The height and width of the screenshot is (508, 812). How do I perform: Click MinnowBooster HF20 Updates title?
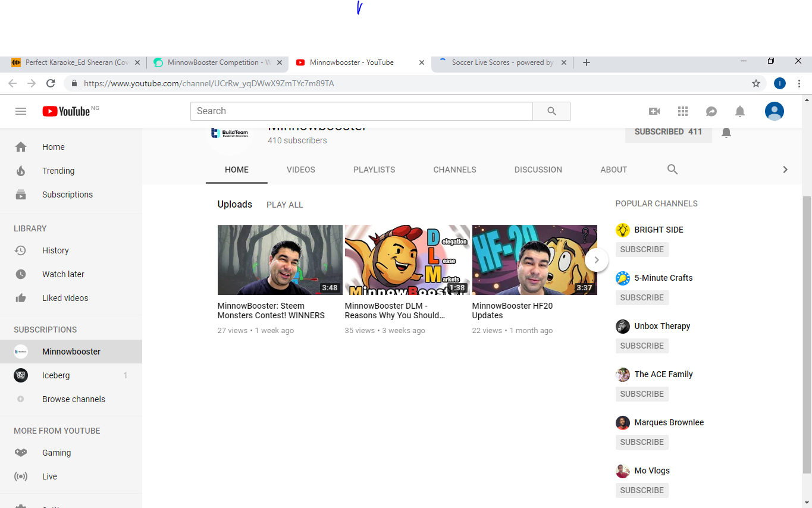(x=512, y=311)
